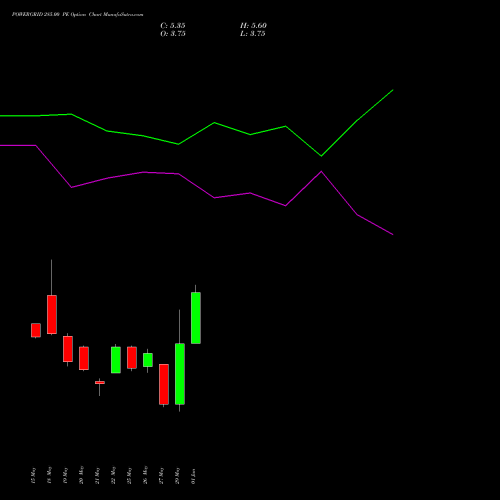This screenshot has width=500, height=500.
Task: Click the red candlestick for 27 May
Action: pyautogui.click(x=164, y=384)
